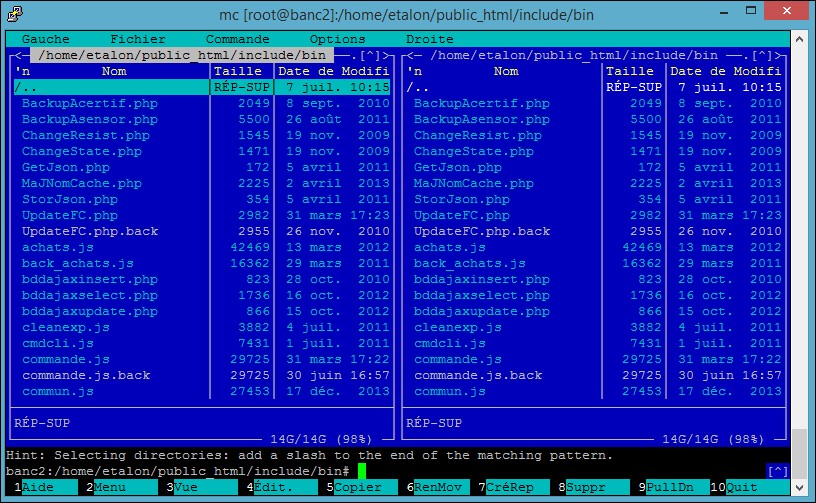Screen dimensions: 816x503
Task: Sort left panel by Taille column
Action: point(238,71)
